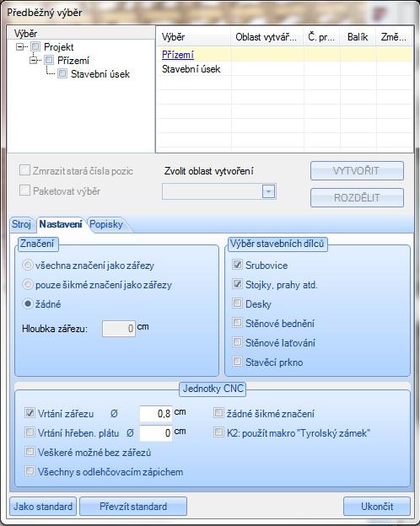This screenshot has width=420, height=526.
Task: Check the Stavební úsek tree checkbox
Action: click(x=62, y=73)
